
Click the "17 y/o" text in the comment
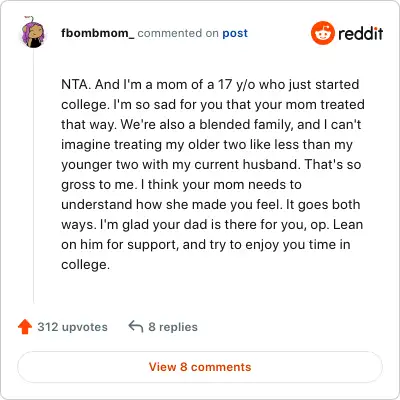237,85
